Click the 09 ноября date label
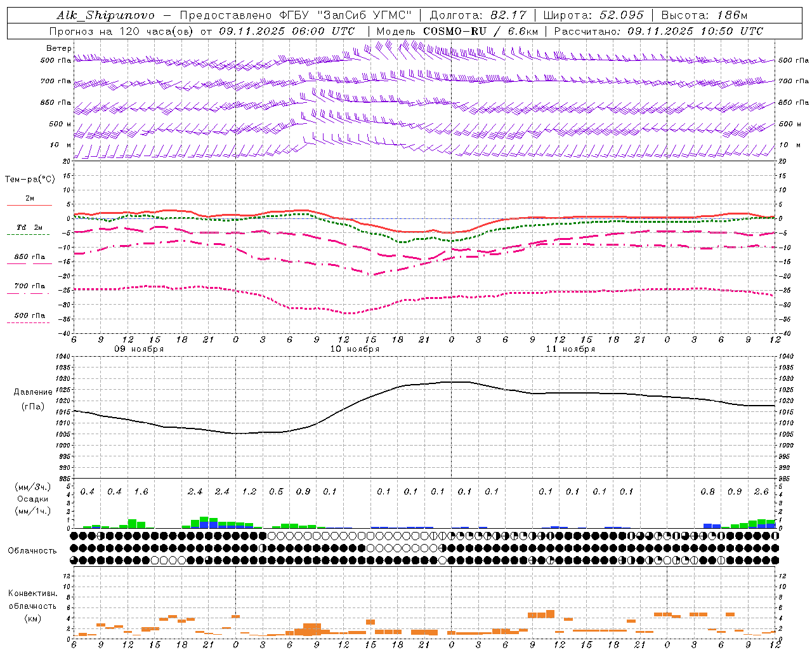This screenshot has height=650, width=812. point(139,349)
